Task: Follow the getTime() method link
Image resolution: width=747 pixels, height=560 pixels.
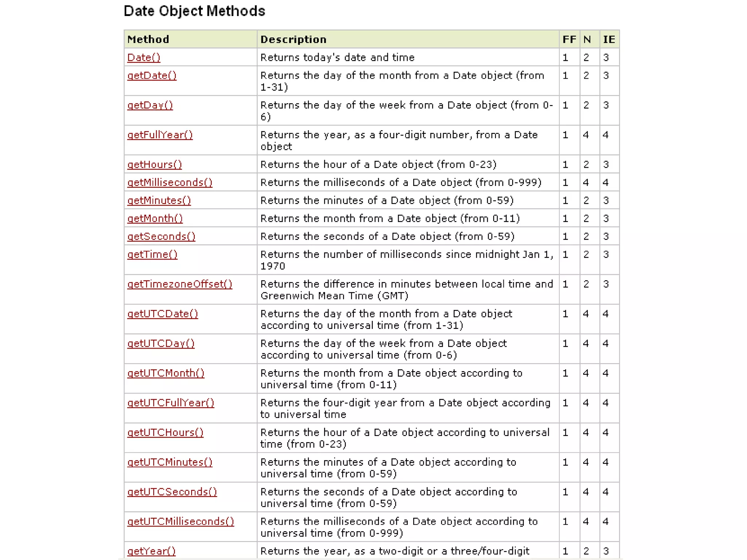Action: (152, 254)
